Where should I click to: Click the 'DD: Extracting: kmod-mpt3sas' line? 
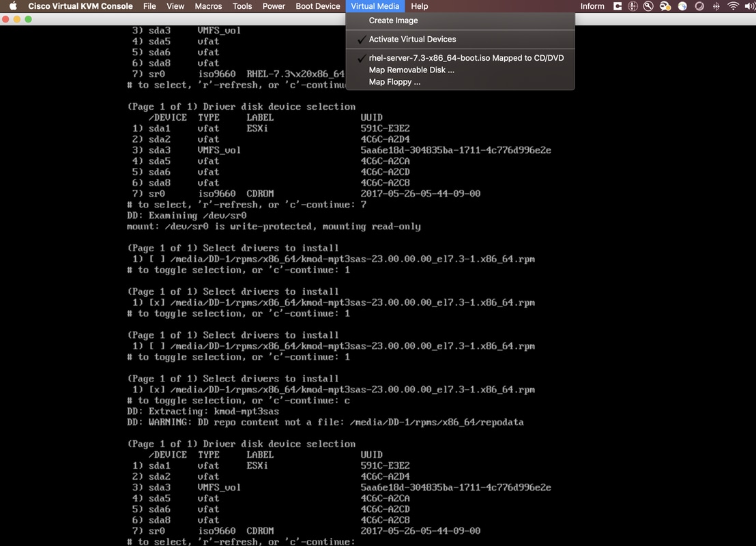pyautogui.click(x=203, y=412)
